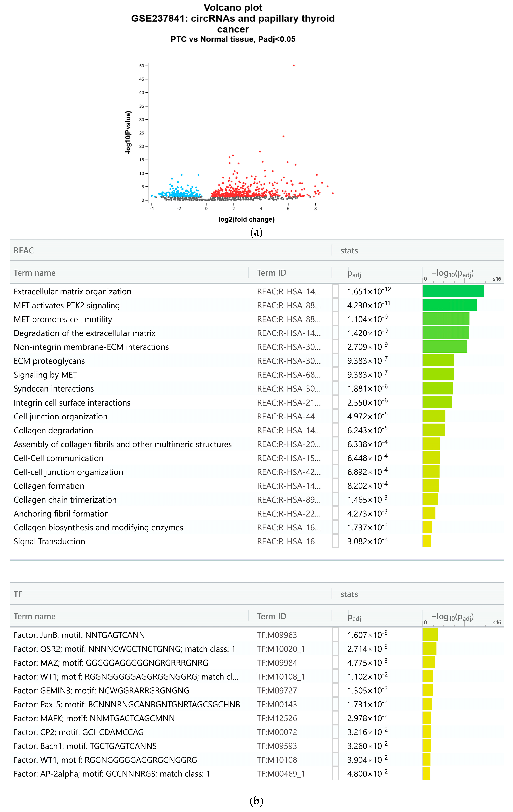Toggle the checkbox for AP-2alpha row

(x=335, y=774)
